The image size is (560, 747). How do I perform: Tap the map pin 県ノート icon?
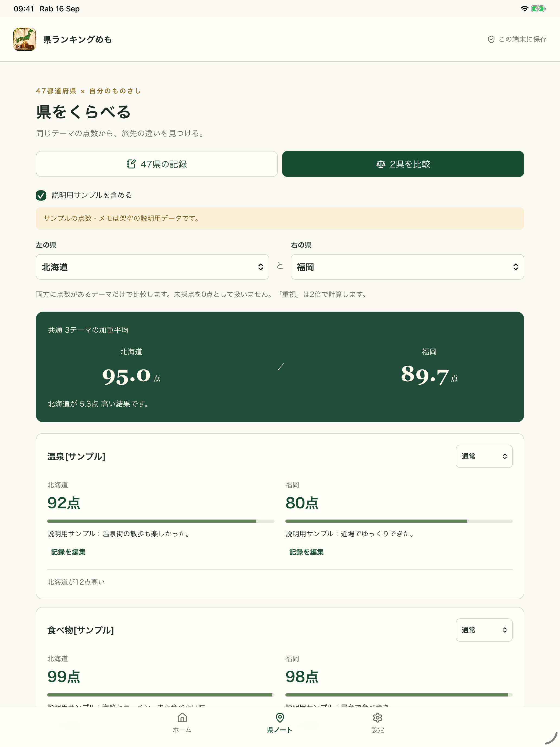point(280,717)
